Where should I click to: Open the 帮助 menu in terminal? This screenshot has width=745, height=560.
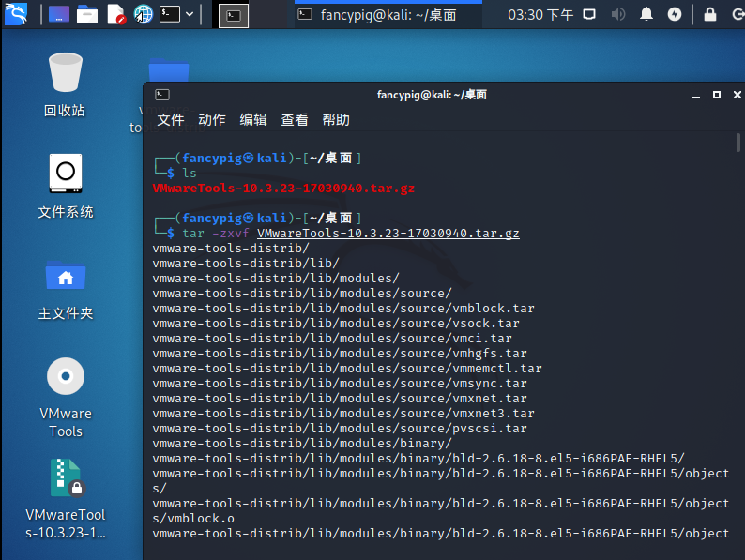[x=336, y=120]
